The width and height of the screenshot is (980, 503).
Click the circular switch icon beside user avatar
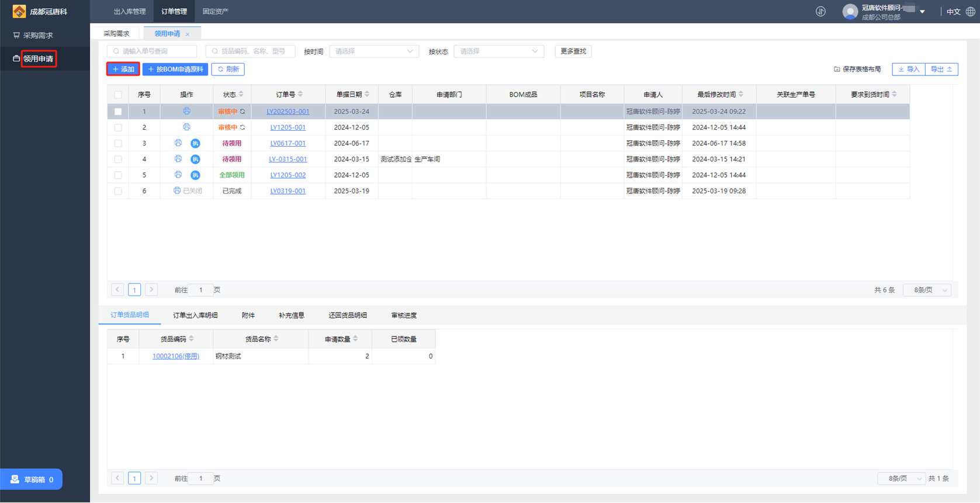820,12
